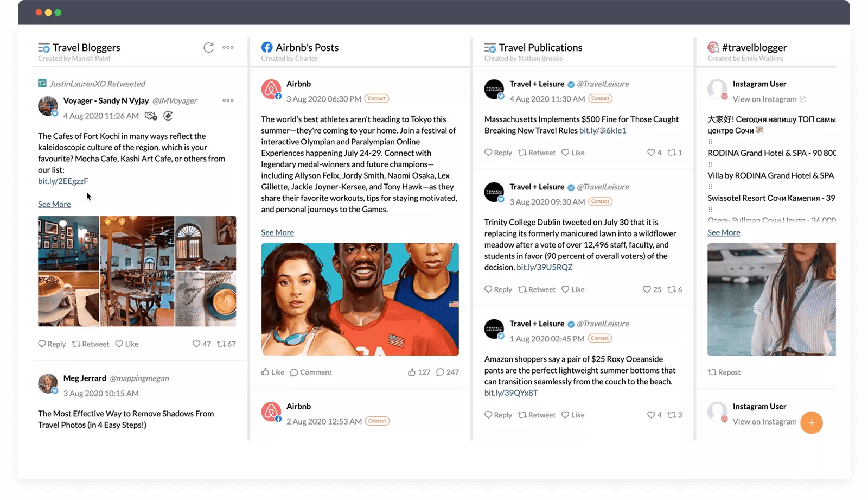Click the circular icon next to handshake icon
The height and width of the screenshot is (500, 868).
point(168,116)
